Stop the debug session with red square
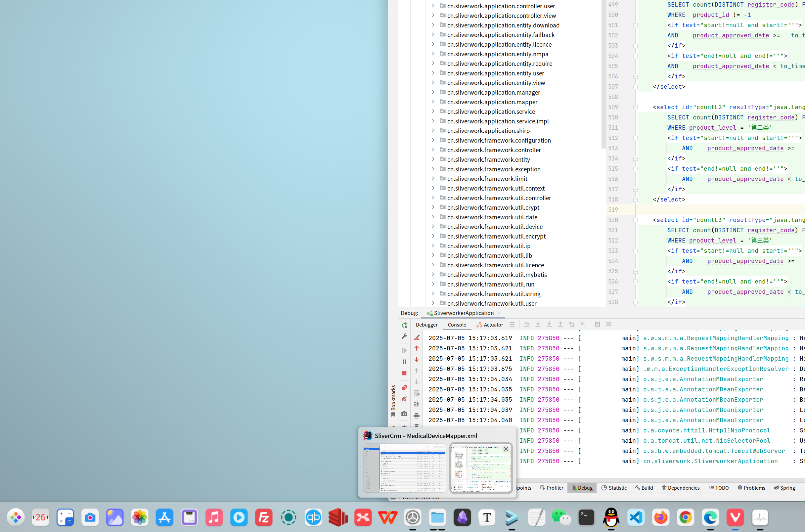The width and height of the screenshot is (805, 532). coord(404,373)
